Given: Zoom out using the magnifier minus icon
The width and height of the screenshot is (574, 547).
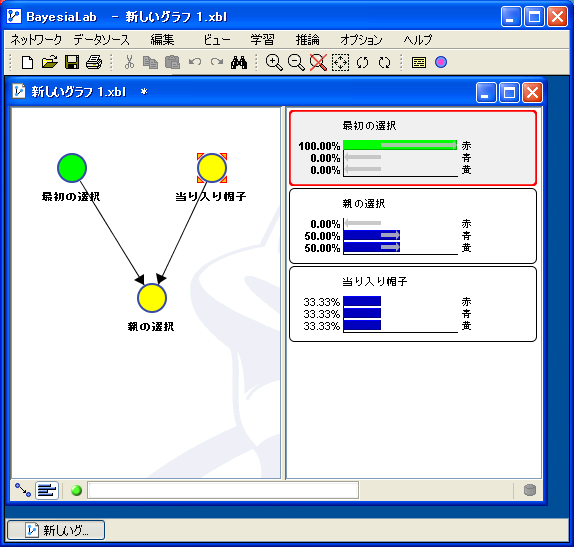Looking at the screenshot, I should click(x=296, y=62).
